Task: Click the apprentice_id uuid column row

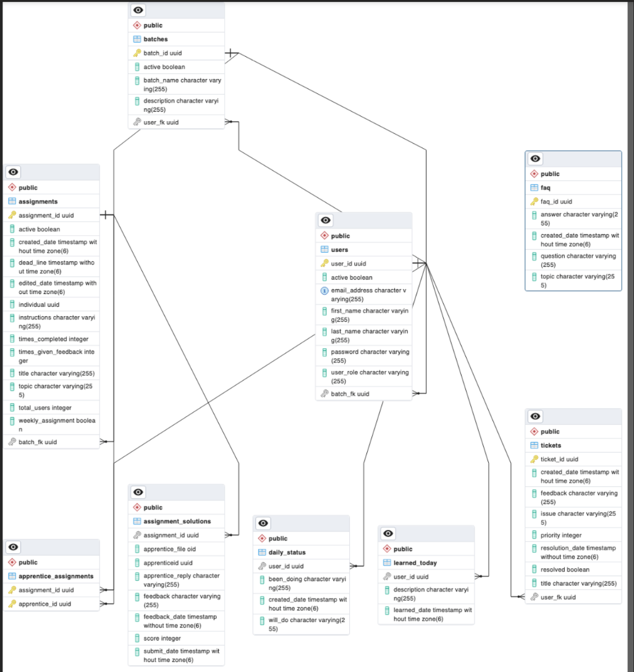Action: (46, 603)
